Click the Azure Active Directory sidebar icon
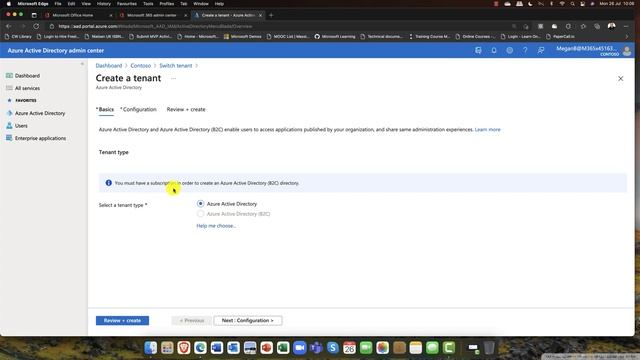The image size is (640, 360). point(9,113)
